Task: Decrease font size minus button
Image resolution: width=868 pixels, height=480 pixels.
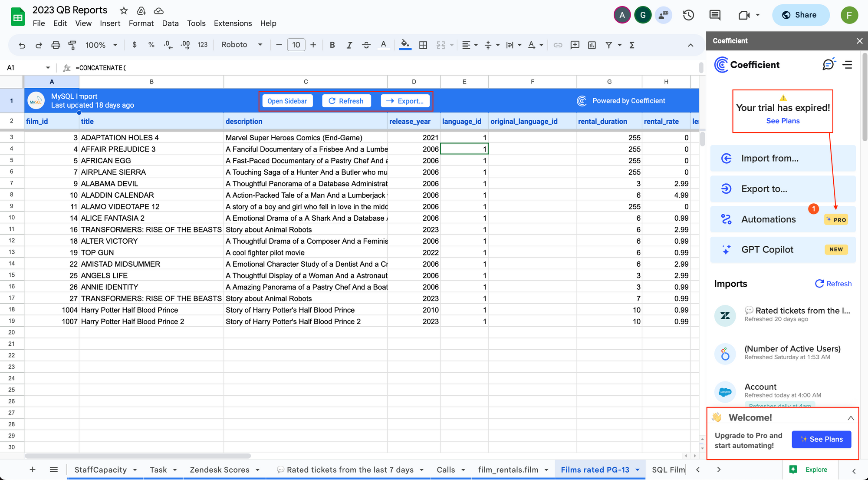Action: coord(279,45)
